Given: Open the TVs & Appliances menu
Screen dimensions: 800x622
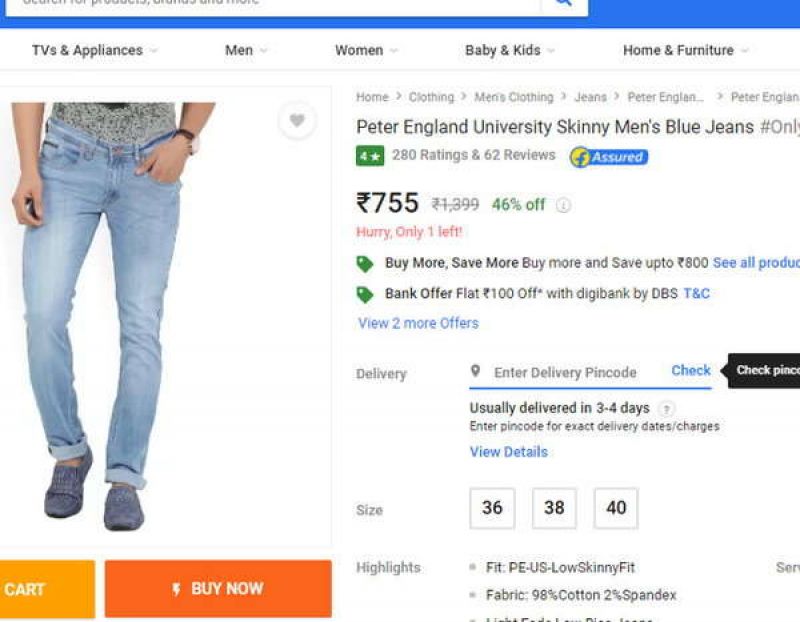Looking at the screenshot, I should click(x=88, y=50).
